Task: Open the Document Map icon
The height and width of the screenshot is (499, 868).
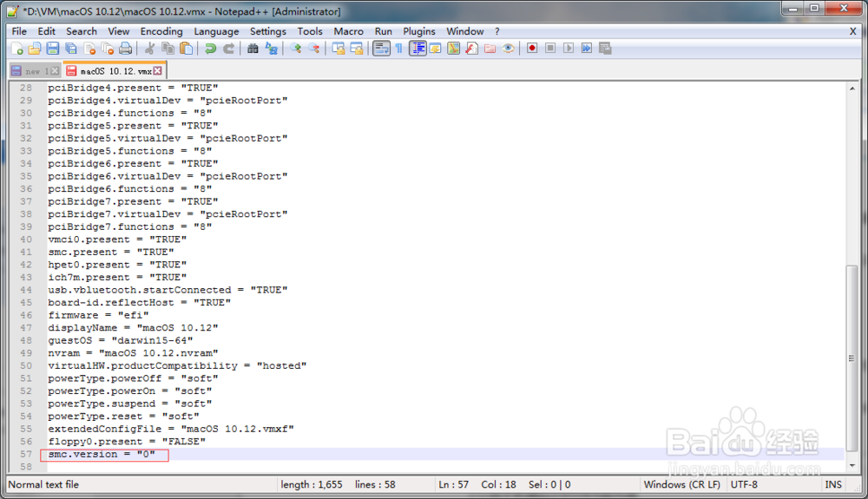Action: coord(453,49)
